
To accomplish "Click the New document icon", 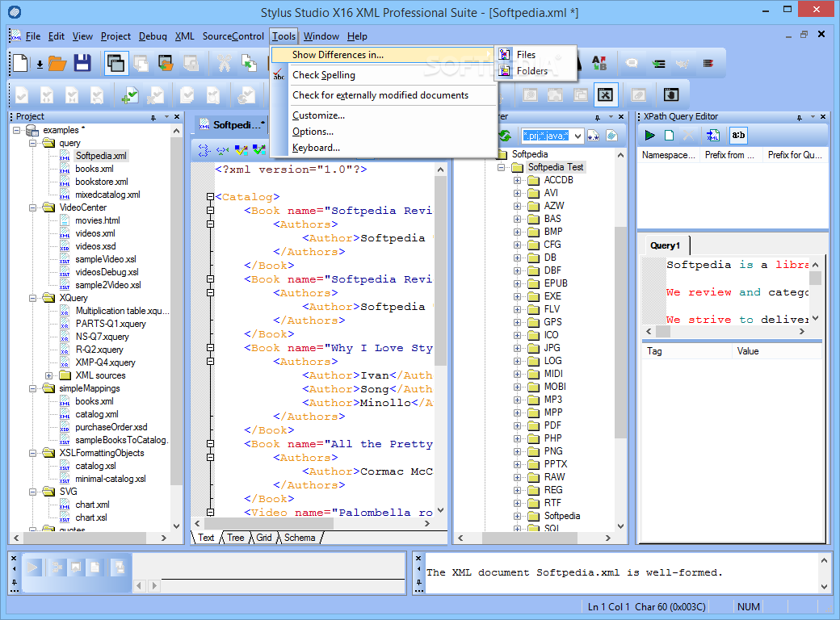I will pos(21,63).
